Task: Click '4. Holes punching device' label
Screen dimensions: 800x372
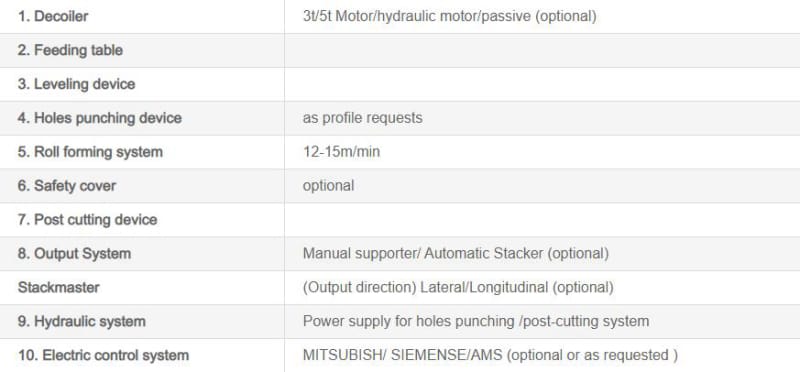Action: point(99,118)
